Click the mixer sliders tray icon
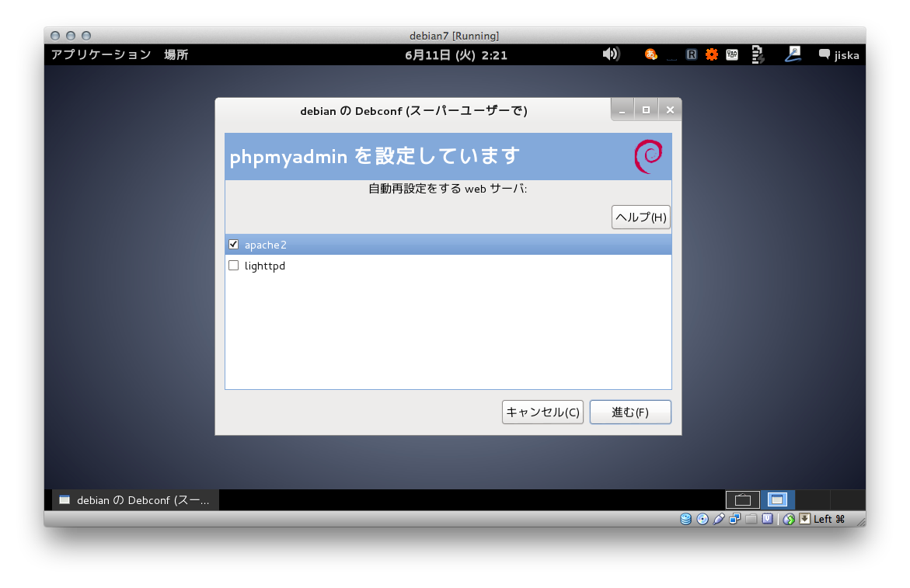 click(x=732, y=54)
